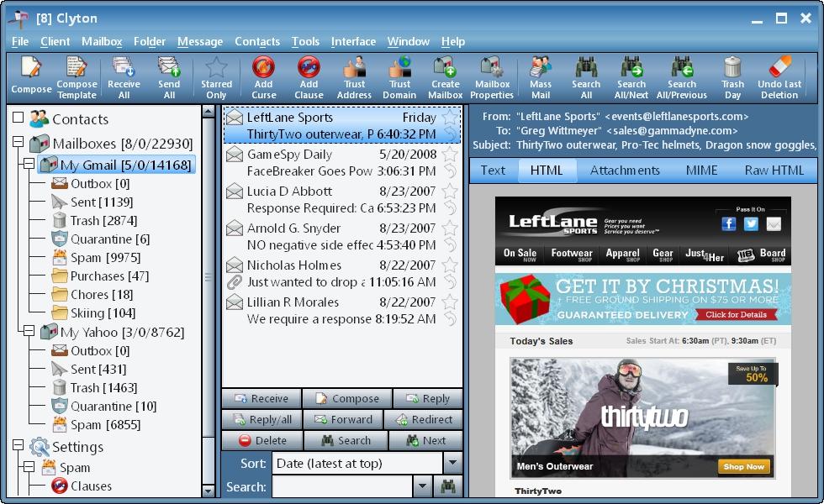Click the Mass Mail icon

tap(540, 67)
